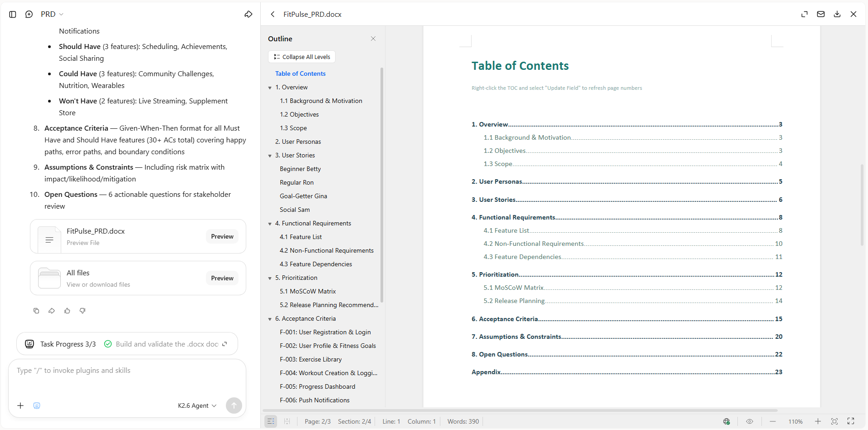Select 4.1 Feature List in the outline

point(301,237)
